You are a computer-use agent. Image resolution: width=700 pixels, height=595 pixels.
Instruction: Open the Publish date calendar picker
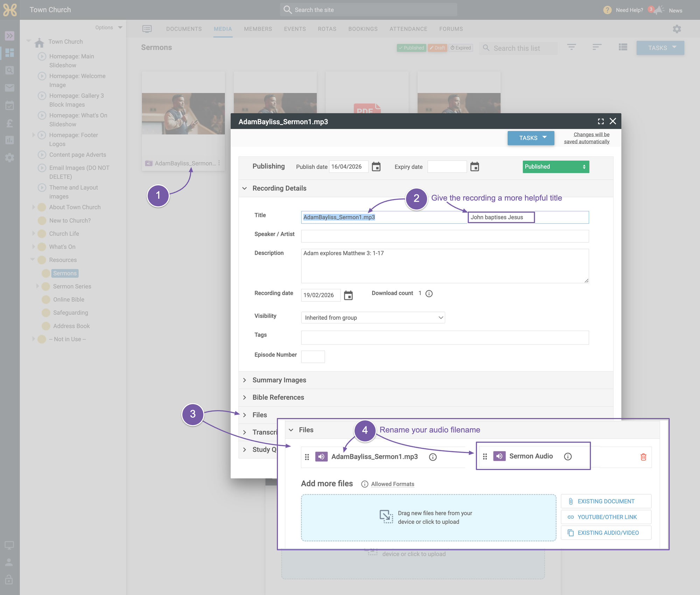[x=376, y=167]
